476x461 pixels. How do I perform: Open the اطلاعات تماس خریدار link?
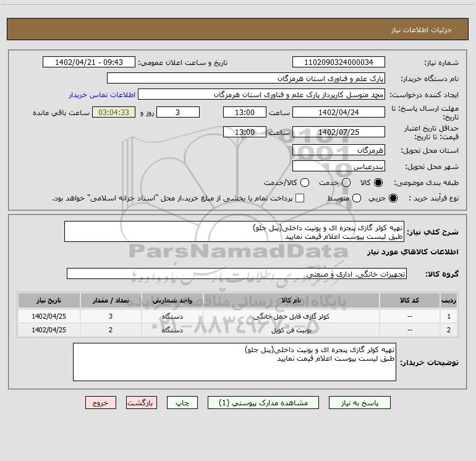point(102,95)
